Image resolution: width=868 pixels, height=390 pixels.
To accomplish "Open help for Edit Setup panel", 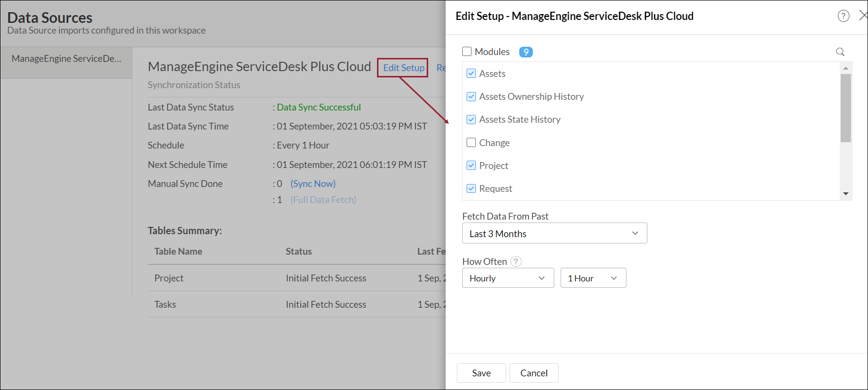I will (843, 16).
